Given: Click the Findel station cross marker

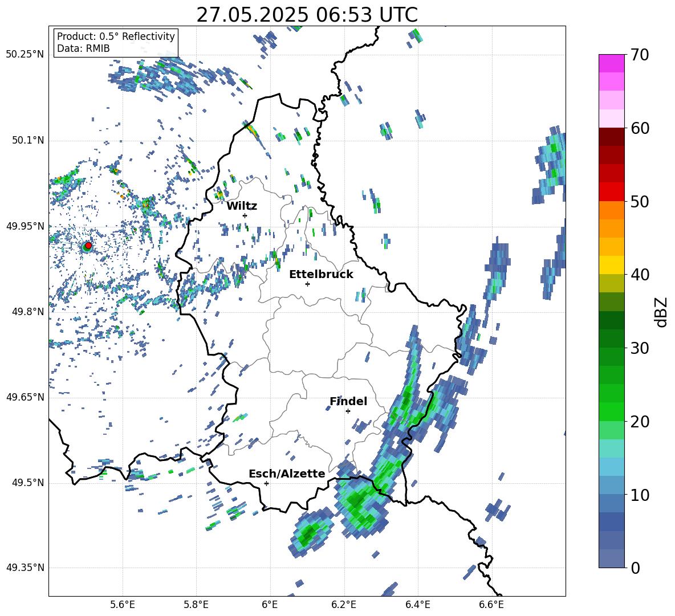Looking at the screenshot, I should point(348,411).
